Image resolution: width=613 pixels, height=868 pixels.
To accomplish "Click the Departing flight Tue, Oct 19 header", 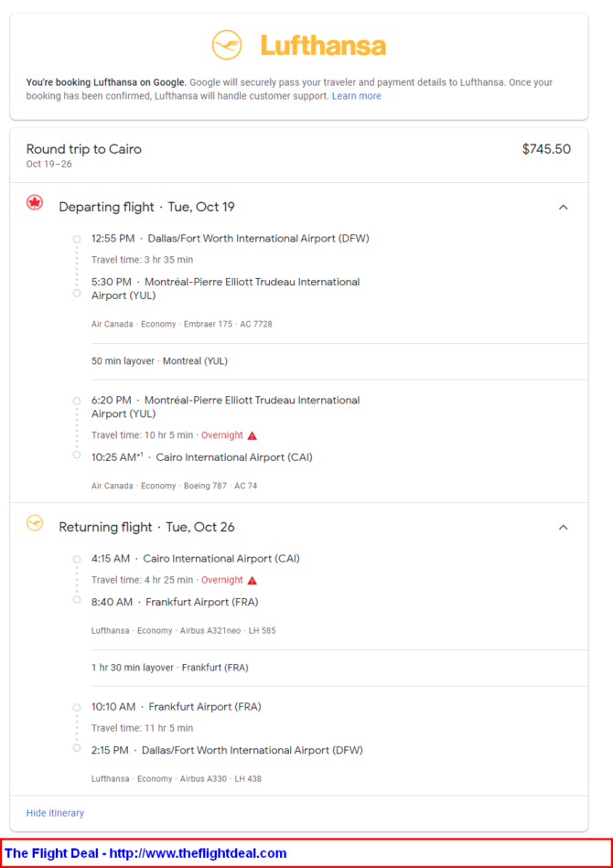I will (146, 207).
